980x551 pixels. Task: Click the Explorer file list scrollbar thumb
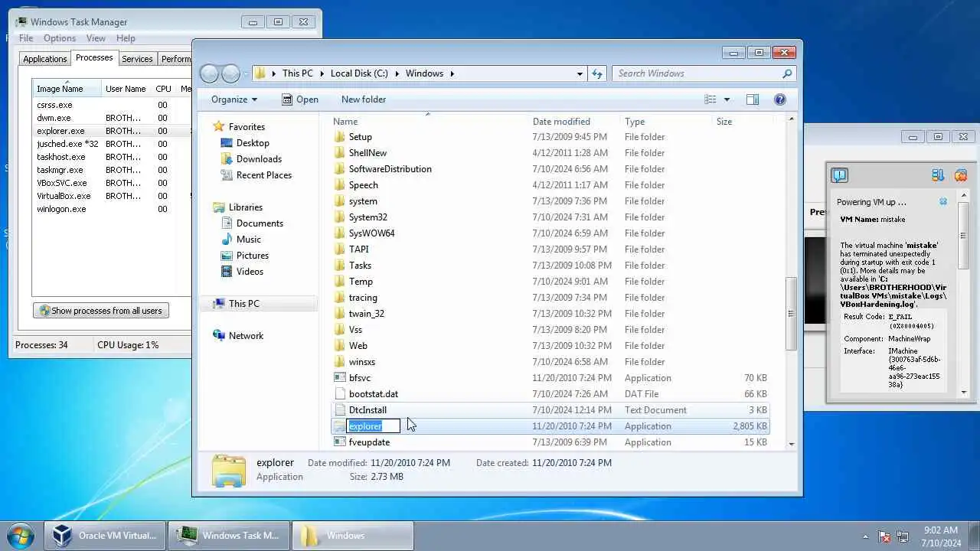[x=791, y=313]
